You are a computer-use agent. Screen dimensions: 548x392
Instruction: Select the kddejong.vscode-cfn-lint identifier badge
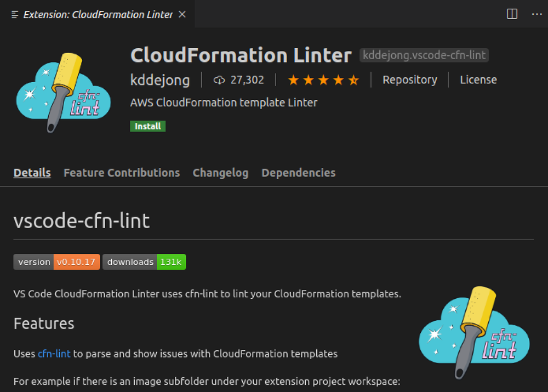pyautogui.click(x=423, y=55)
